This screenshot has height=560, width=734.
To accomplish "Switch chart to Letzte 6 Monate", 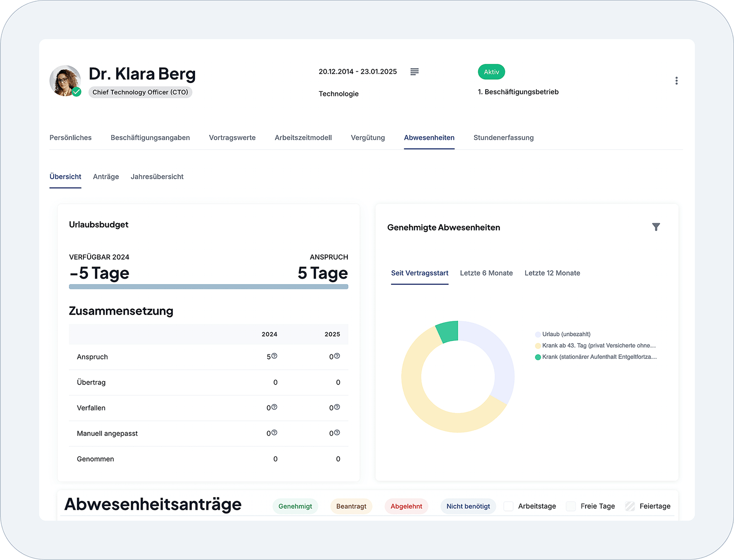I will (486, 273).
